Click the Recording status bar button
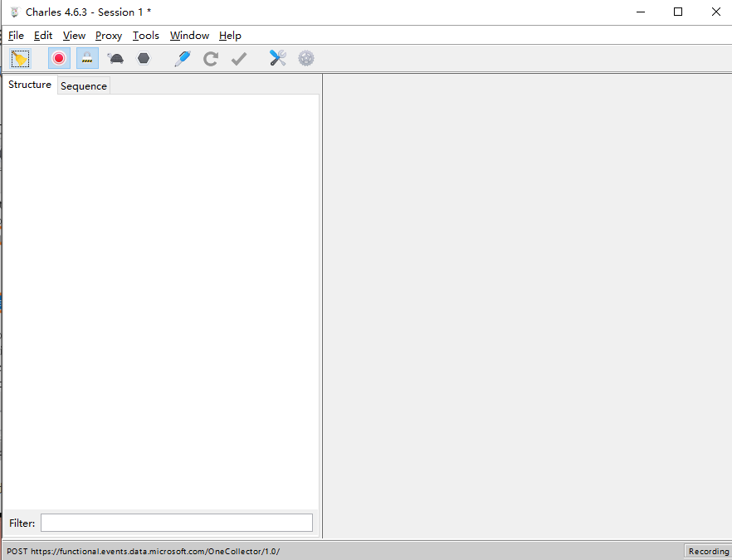732x560 pixels. [x=708, y=551]
